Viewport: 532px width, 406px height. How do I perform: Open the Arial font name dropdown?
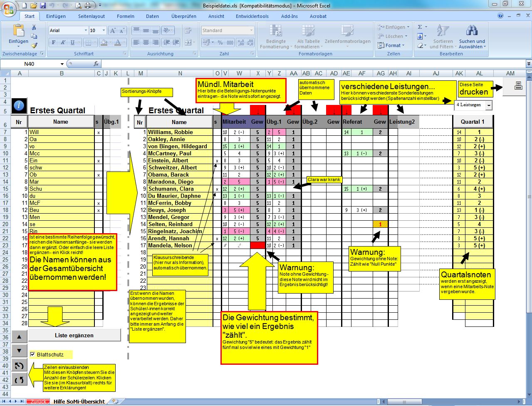pos(86,30)
